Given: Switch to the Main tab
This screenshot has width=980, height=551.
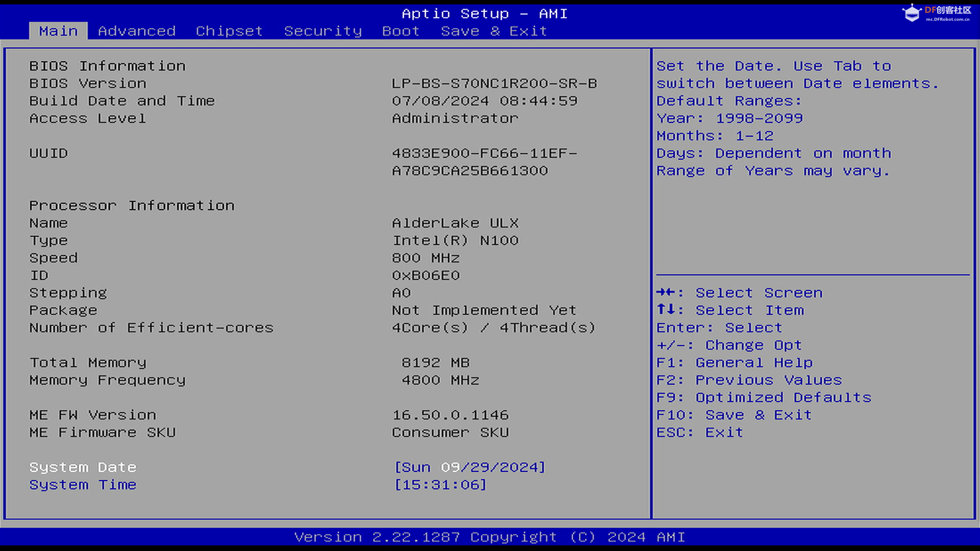Looking at the screenshot, I should (x=58, y=31).
